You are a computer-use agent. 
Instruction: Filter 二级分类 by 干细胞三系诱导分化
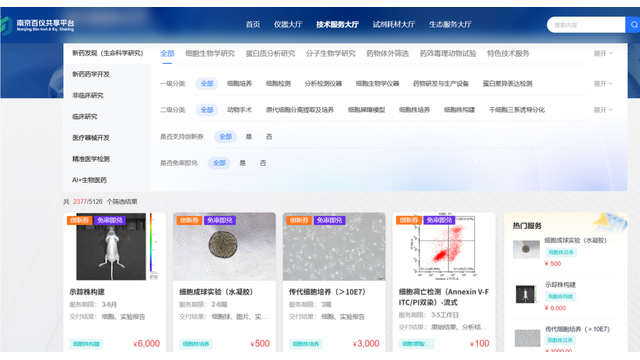click(517, 110)
